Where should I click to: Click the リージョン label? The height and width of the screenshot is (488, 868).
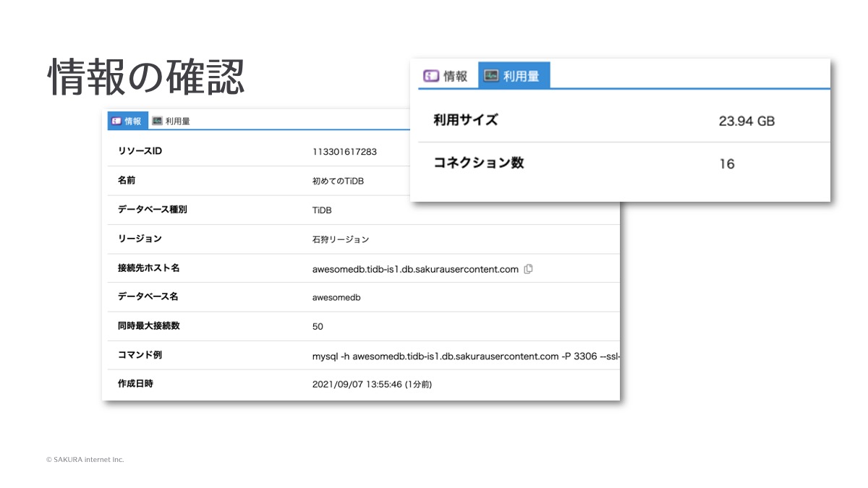coord(140,239)
